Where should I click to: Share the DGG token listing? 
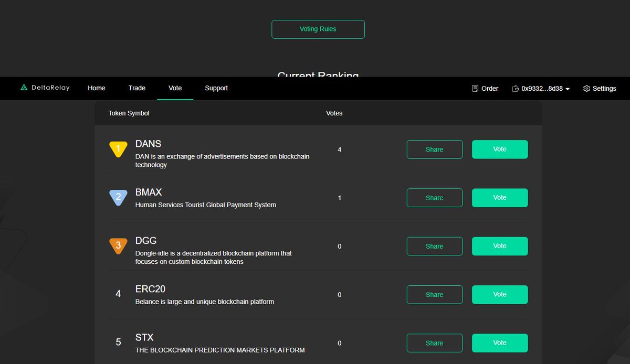(x=434, y=246)
